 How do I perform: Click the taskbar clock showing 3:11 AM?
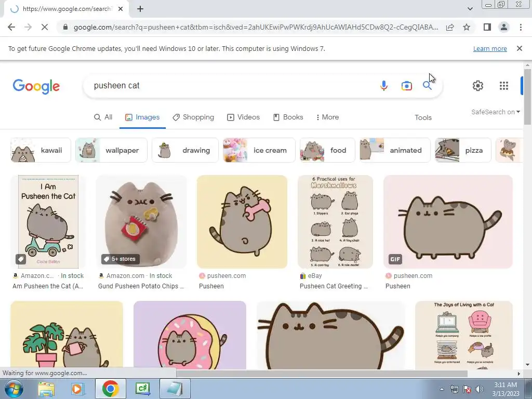(x=506, y=389)
